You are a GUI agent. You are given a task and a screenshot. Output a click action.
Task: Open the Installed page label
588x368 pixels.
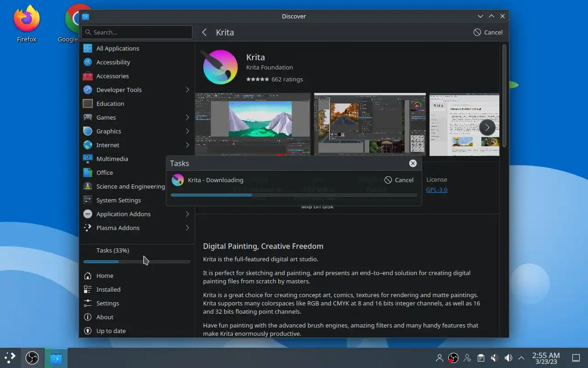pyautogui.click(x=108, y=289)
